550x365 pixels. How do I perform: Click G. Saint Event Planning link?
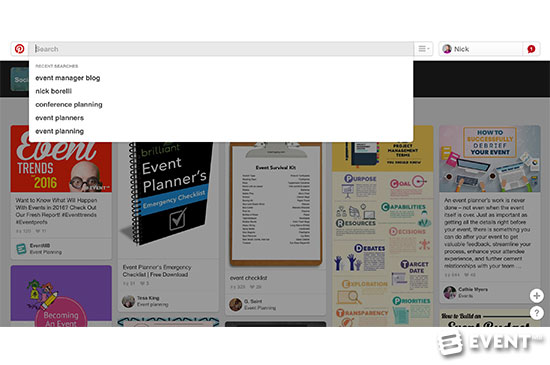point(260,304)
